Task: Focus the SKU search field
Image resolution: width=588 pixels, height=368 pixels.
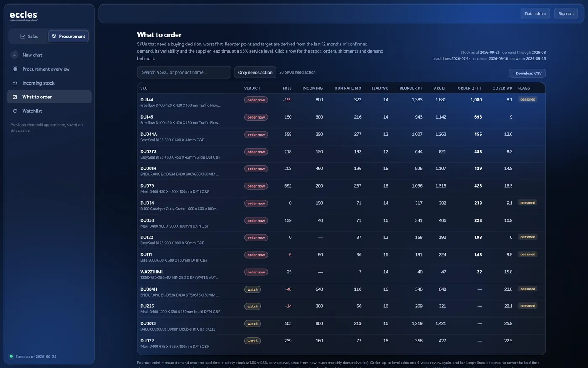Action: coord(184,72)
